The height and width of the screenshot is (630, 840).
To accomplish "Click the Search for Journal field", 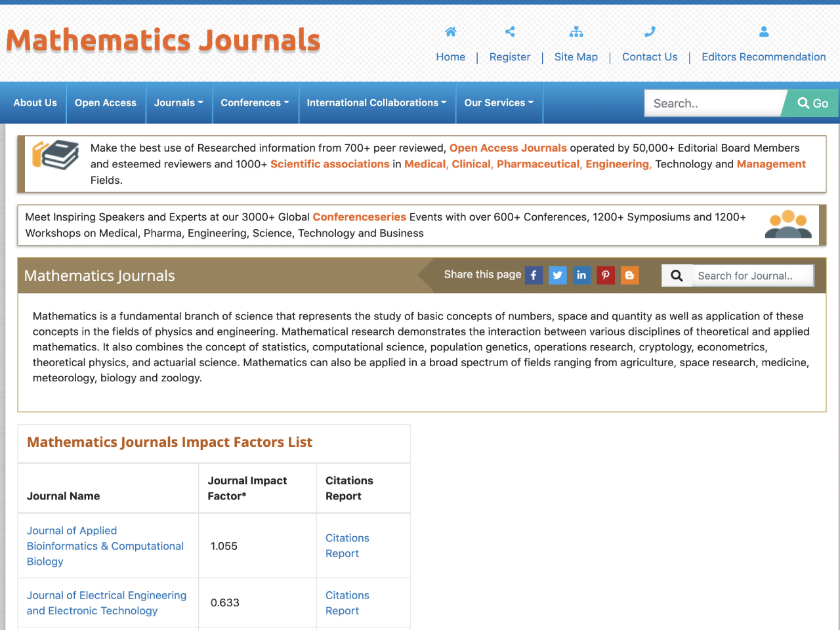I will (x=753, y=276).
